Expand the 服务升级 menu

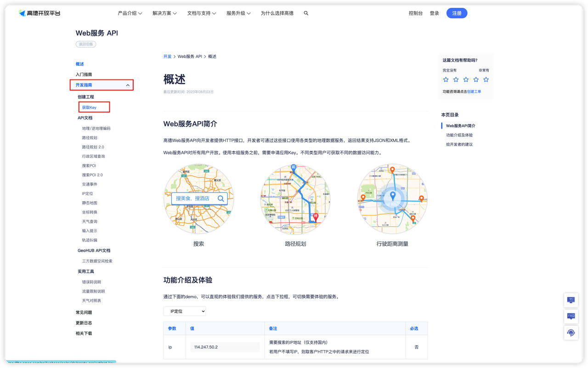238,13
